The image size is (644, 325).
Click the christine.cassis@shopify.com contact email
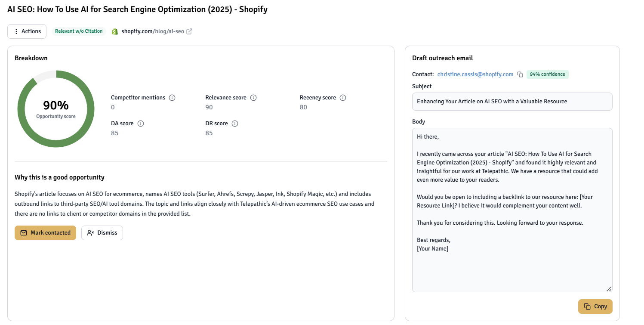(475, 74)
